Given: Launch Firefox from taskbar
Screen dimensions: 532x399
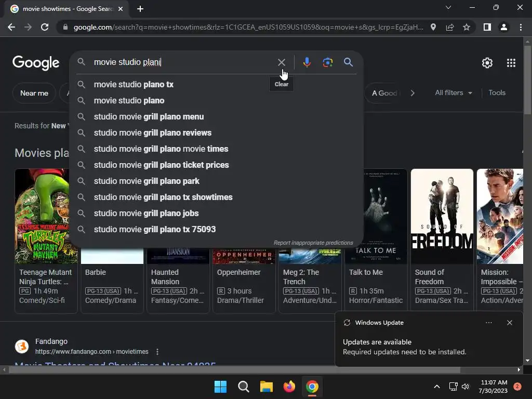Looking at the screenshot, I should point(289,387).
